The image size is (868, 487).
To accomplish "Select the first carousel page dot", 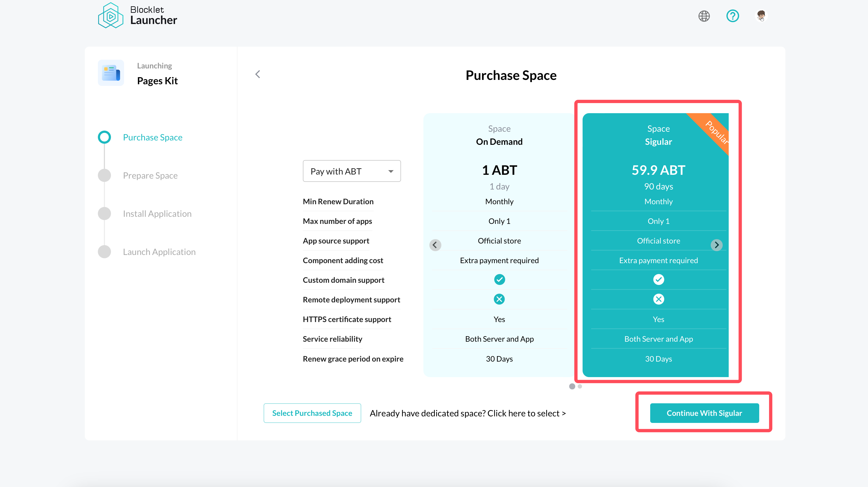I will [x=572, y=386].
